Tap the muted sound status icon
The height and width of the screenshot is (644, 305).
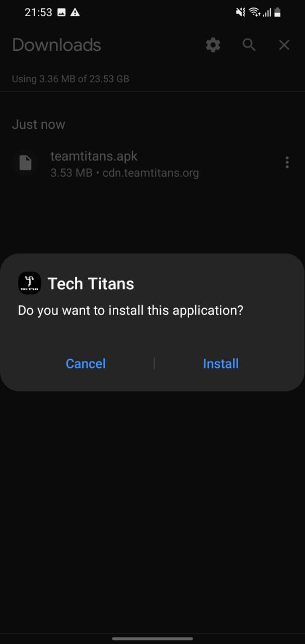(241, 13)
